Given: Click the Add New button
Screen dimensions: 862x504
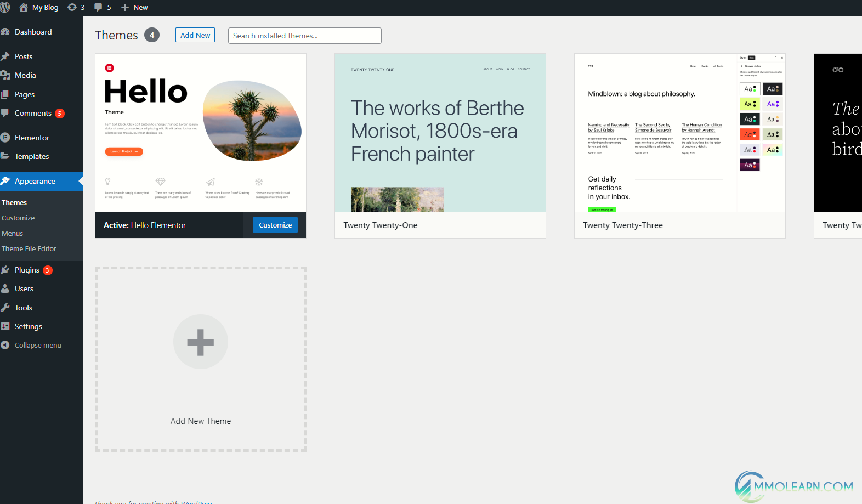Looking at the screenshot, I should (x=195, y=35).
